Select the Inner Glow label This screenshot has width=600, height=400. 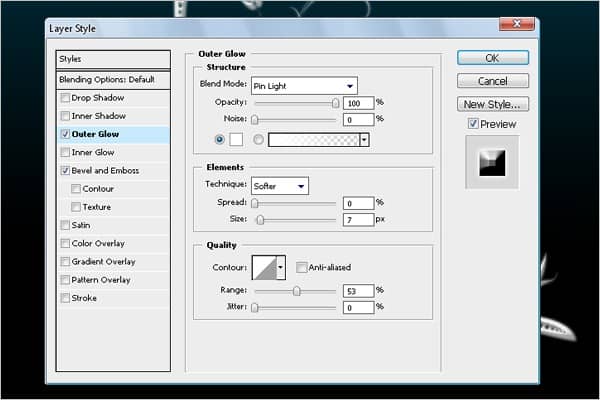coord(93,152)
